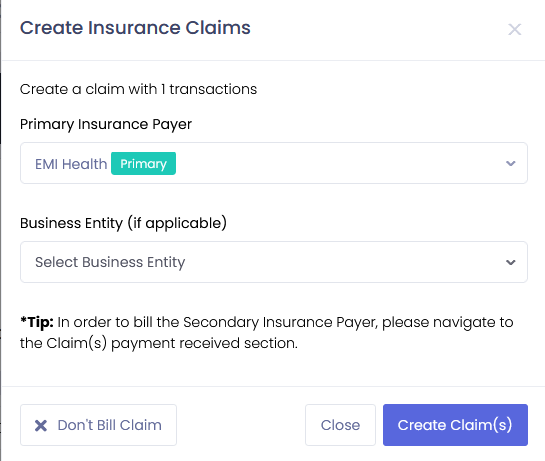Click the teal Primary badge

coord(143,163)
